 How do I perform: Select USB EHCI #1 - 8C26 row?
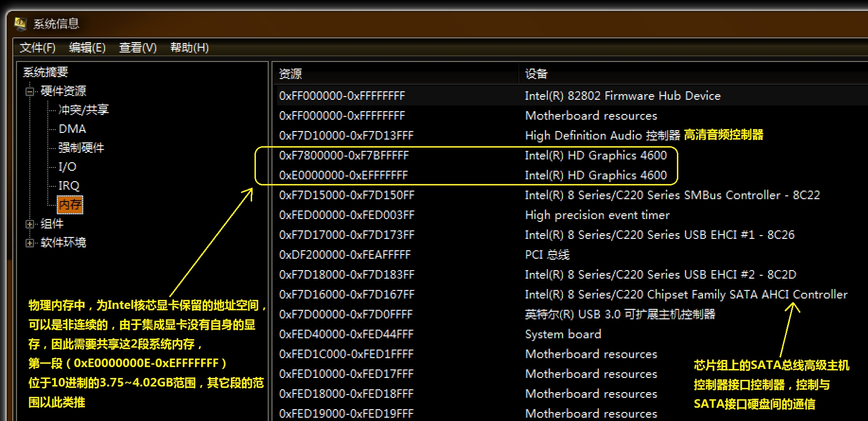click(x=571, y=235)
